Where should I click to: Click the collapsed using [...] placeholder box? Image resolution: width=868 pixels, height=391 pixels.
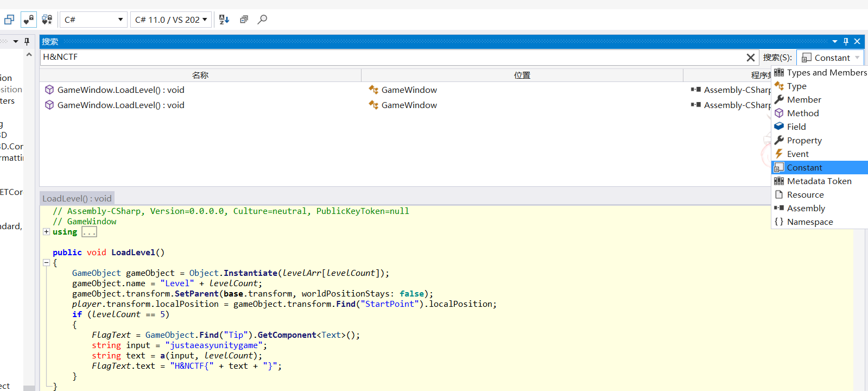click(x=89, y=232)
